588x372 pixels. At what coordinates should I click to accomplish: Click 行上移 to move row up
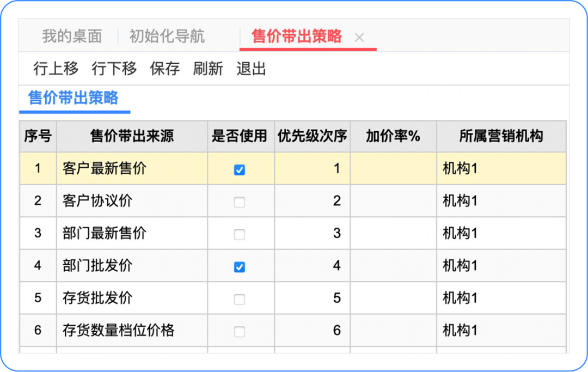coord(56,69)
